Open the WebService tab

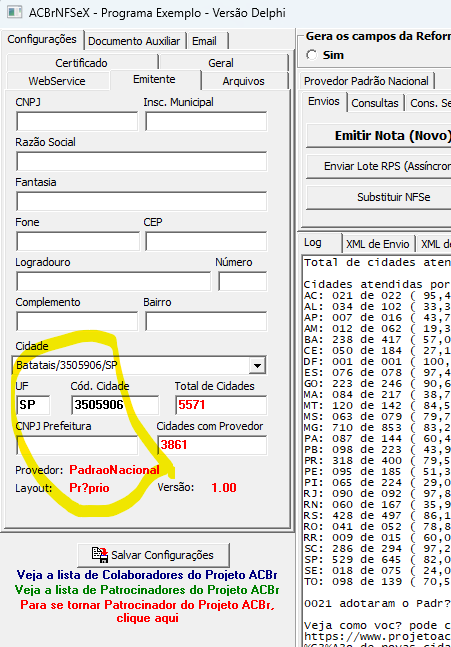(x=57, y=81)
